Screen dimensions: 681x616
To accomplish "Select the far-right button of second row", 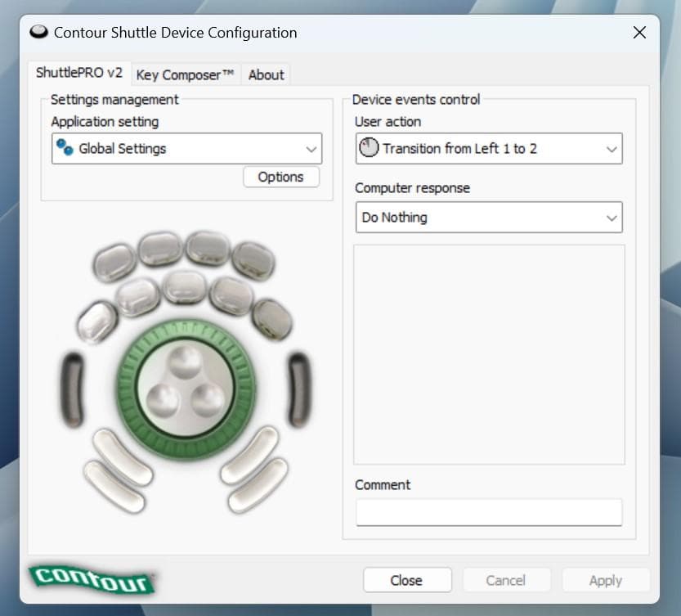I will pyautogui.click(x=272, y=319).
